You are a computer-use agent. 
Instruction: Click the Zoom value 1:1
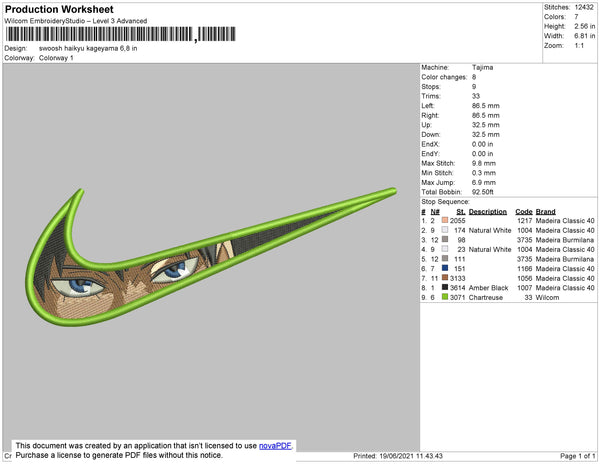[x=579, y=46]
